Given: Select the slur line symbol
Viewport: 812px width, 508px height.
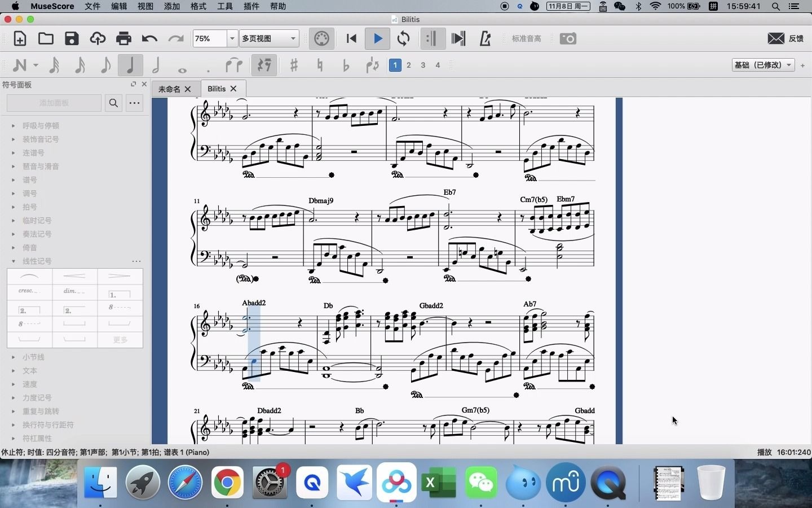Looking at the screenshot, I should coord(29,276).
